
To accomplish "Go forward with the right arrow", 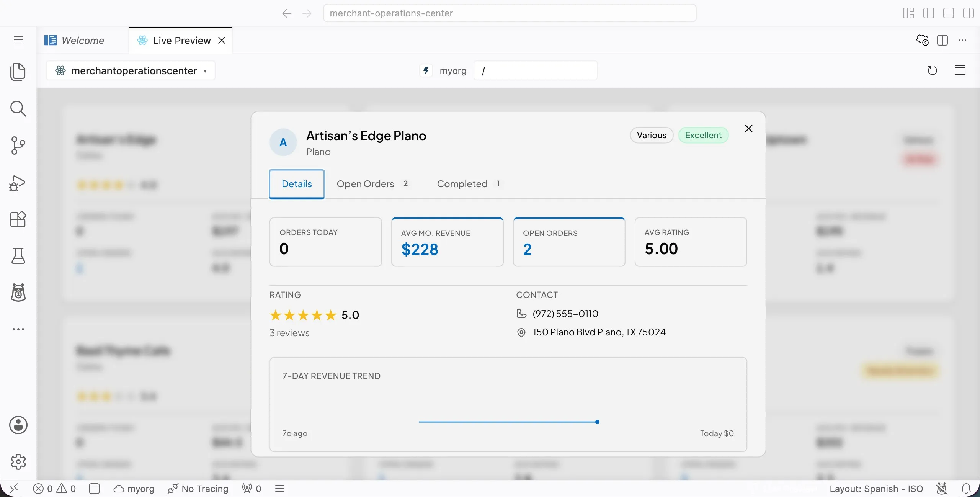I will 307,13.
